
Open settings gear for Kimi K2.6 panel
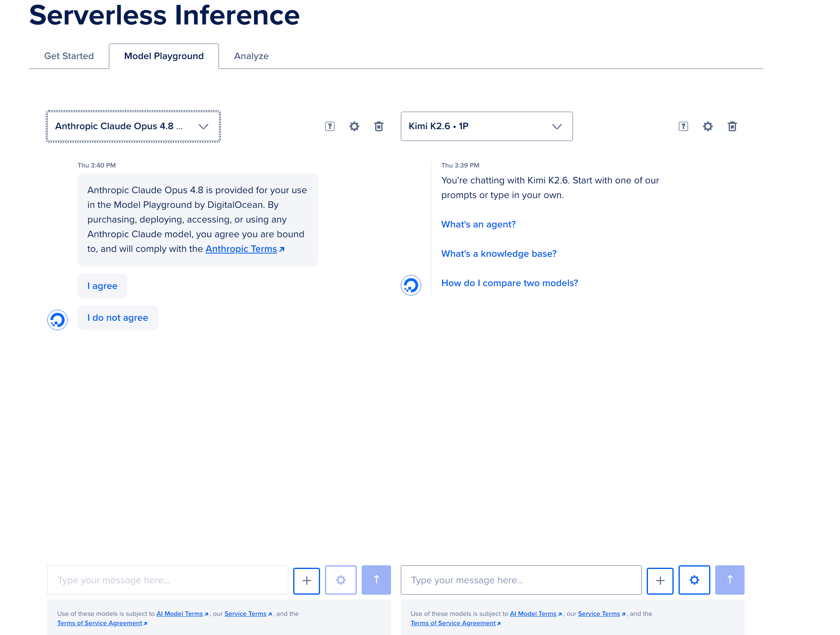708,126
